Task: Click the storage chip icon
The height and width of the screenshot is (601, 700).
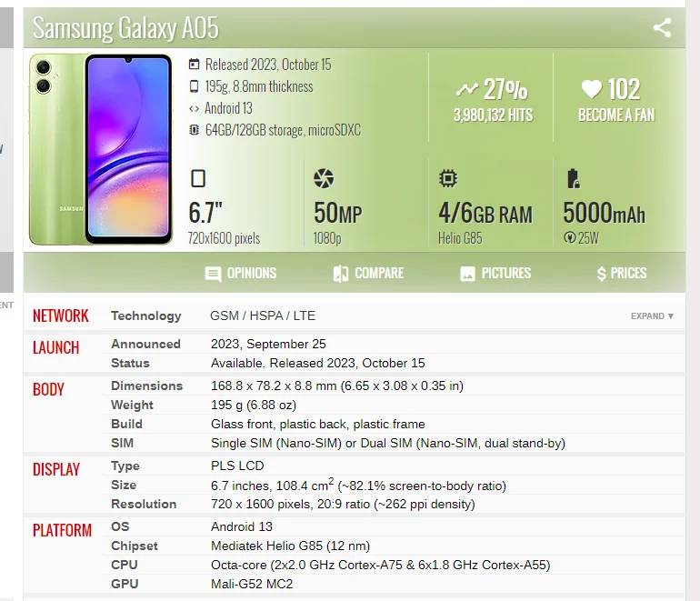Action: [x=194, y=130]
